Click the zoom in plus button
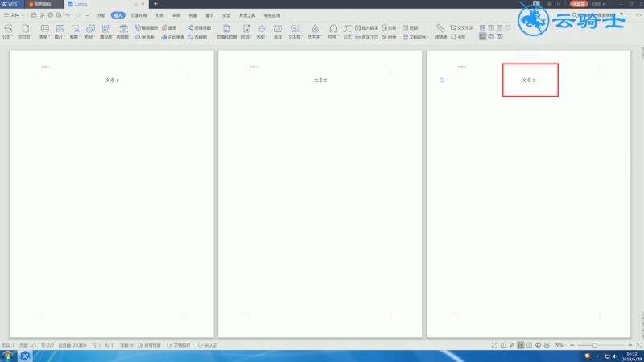Viewport: 644px width, 362px height. click(630, 345)
